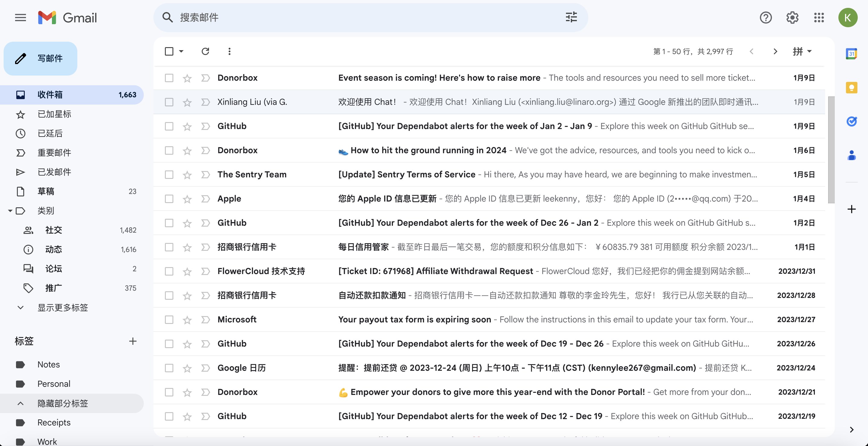Image resolution: width=868 pixels, height=446 pixels.
Task: Open the Empower your donors Donorbox email
Action: tap(489, 392)
